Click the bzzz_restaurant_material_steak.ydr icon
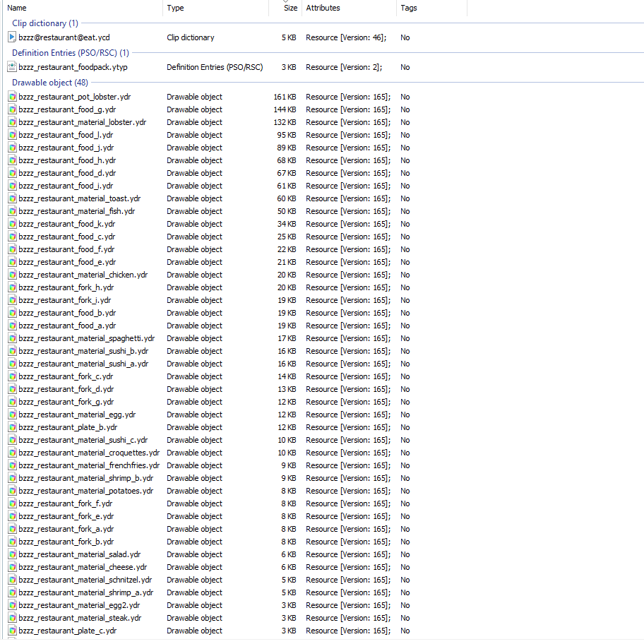Image resolution: width=644 pixels, height=644 pixels. 12,618
